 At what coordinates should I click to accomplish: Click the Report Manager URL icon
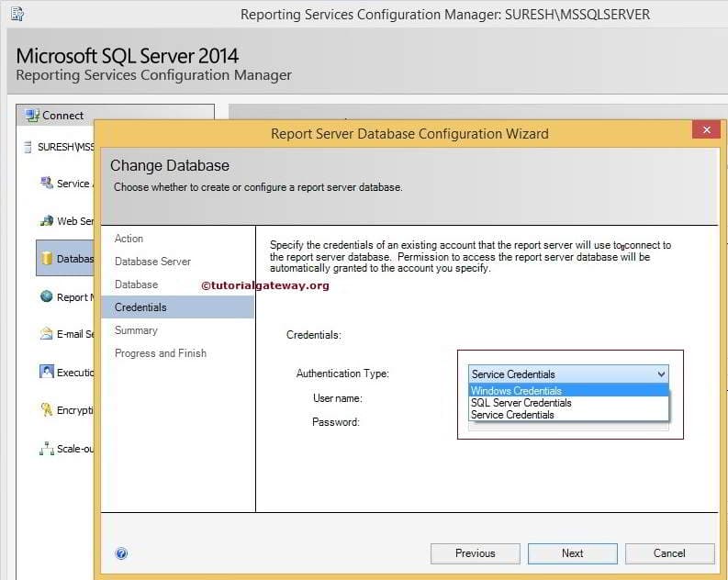47,296
